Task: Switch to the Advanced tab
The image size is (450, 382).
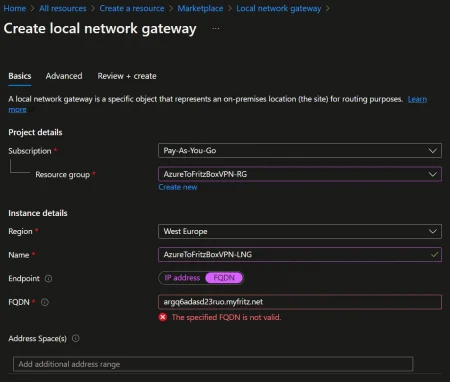Action: pyautogui.click(x=64, y=76)
